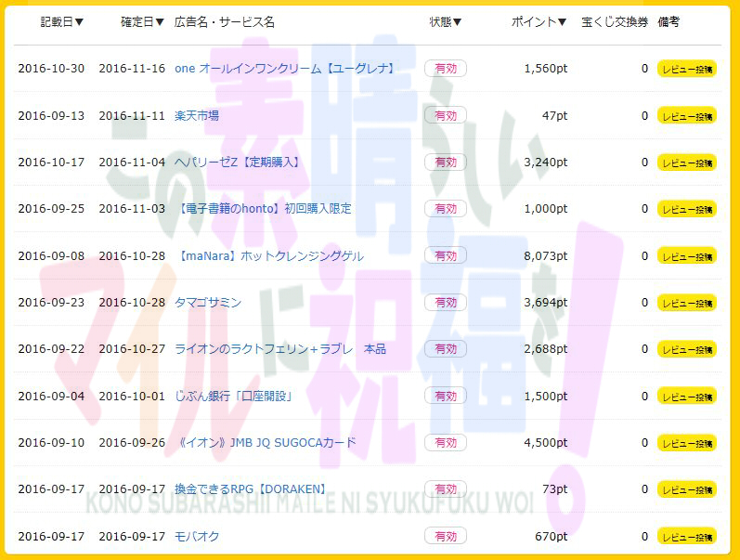This screenshot has height=560, width=740.
Task: Select the 2016-11-11 confirmation date
Action: 132,116
